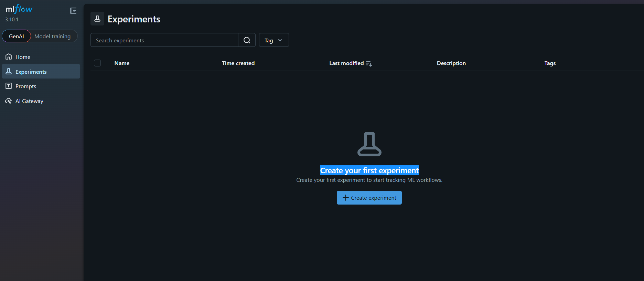This screenshot has height=281, width=644.
Task: Open AI Gateway in the sidebar
Action: (29, 101)
